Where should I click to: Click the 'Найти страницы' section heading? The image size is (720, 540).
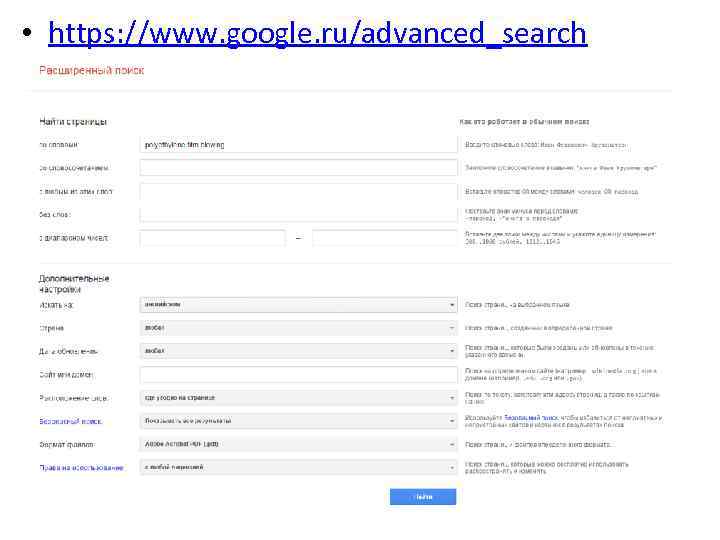coord(73,122)
